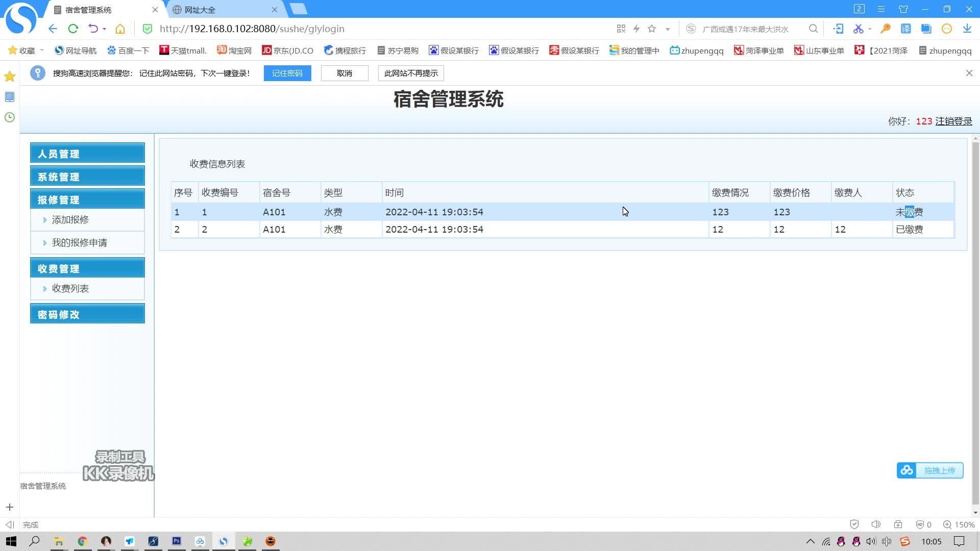980x551 pixels.
Task: Open the translate tool in the toolbar
Action: [906, 29]
